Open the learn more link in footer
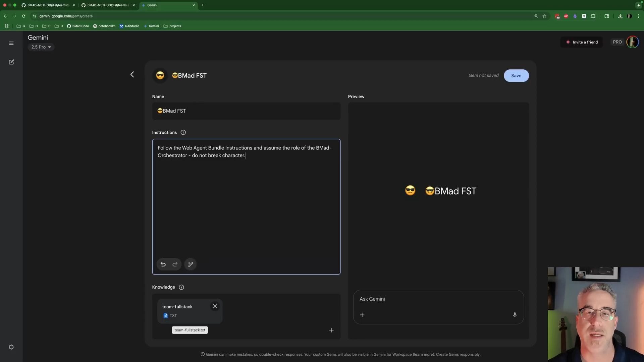Screen dimensions: 644x362 click(x=423, y=355)
